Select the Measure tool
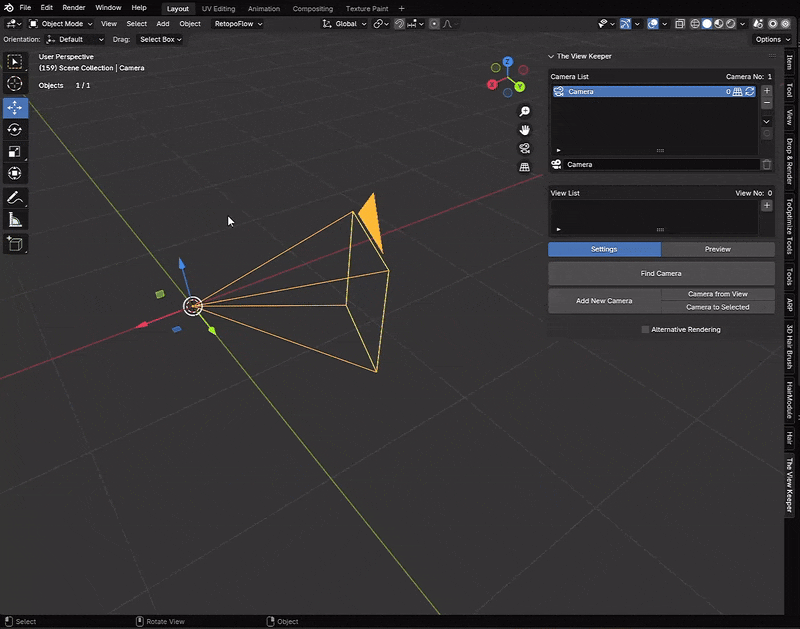 coord(15,220)
